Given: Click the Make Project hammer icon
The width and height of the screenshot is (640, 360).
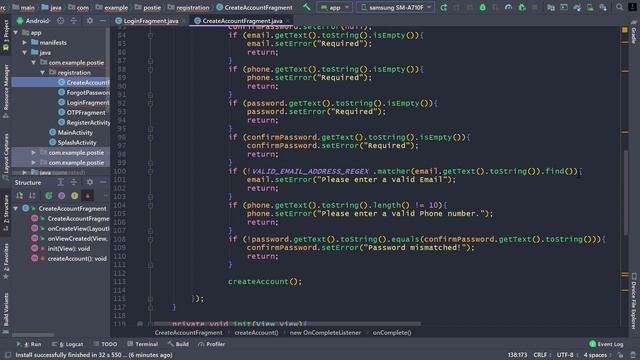Looking at the screenshot, I should [x=307, y=7].
